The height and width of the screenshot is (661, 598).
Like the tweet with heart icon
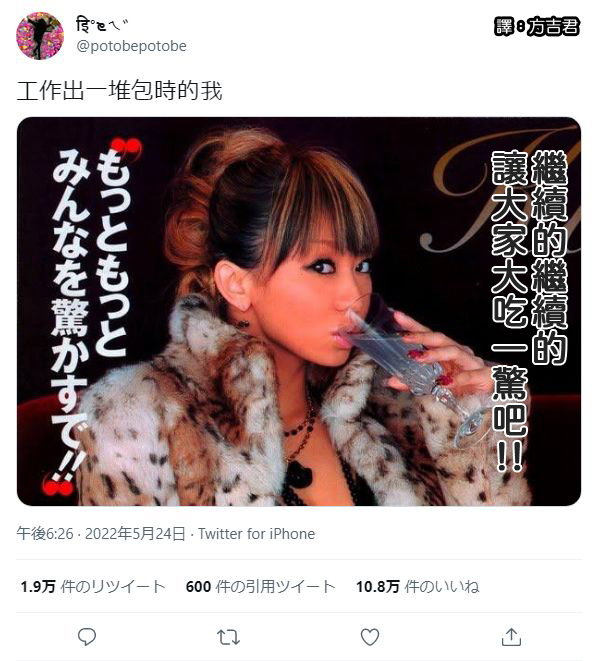coord(370,637)
